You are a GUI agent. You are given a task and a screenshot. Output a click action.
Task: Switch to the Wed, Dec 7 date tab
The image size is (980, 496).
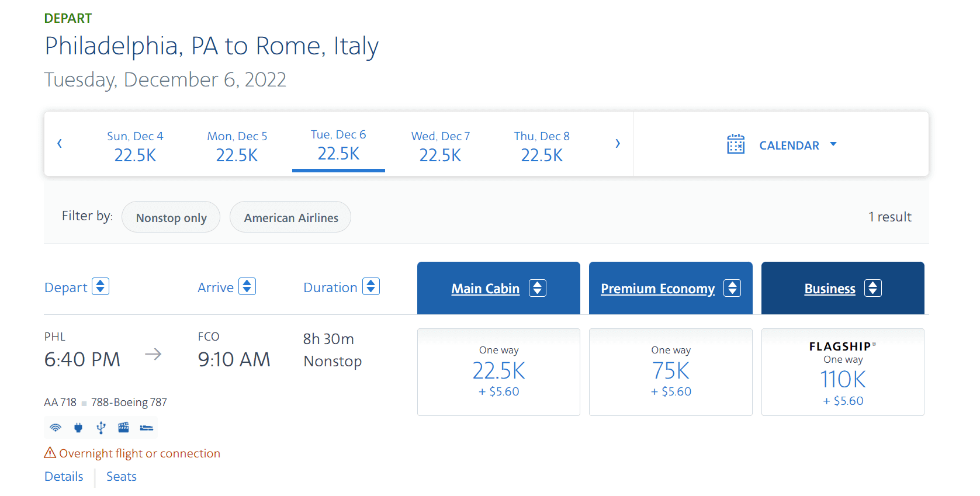440,145
